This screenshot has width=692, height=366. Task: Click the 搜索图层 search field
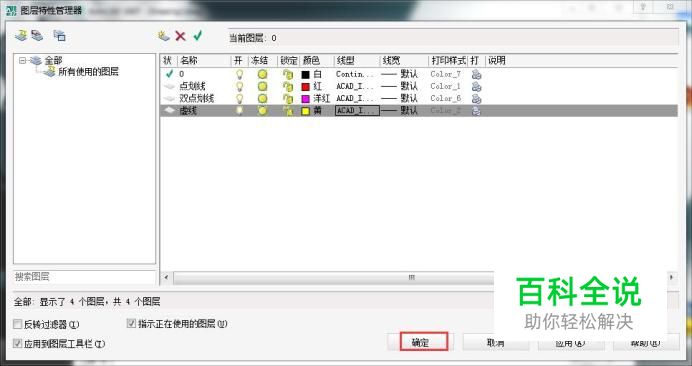(85, 277)
